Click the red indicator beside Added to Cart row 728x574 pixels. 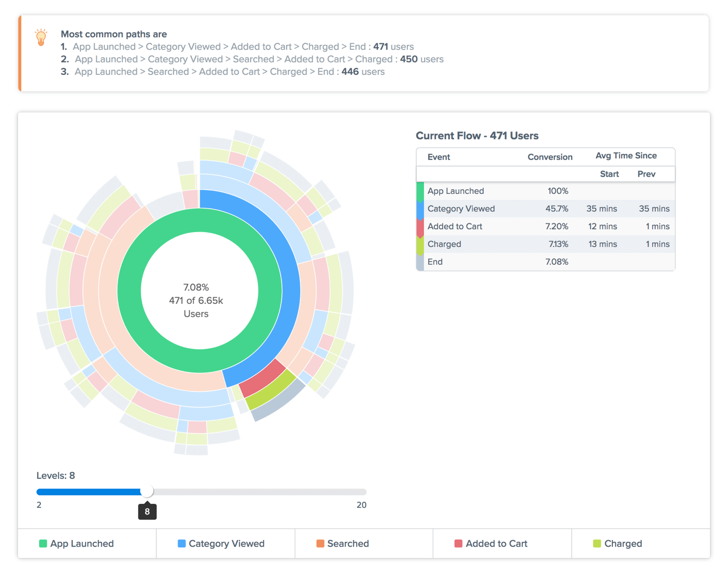pyautogui.click(x=419, y=226)
